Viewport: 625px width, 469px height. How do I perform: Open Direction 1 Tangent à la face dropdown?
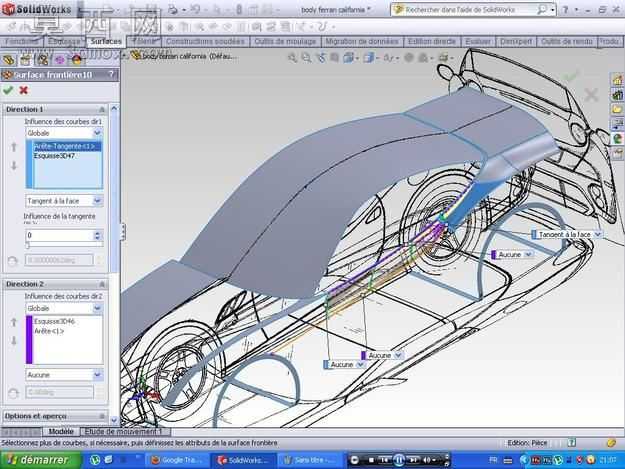click(98, 201)
